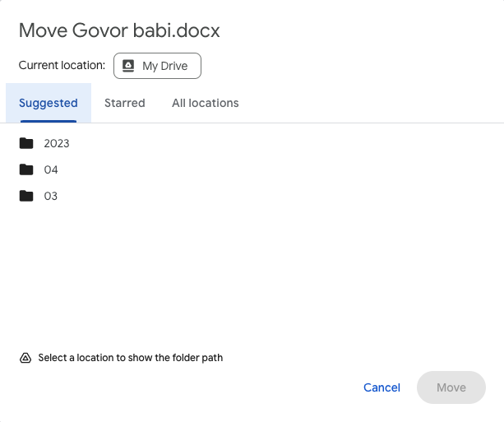Click the Move Govor babi.docx title
The image size is (504, 422).
point(119,30)
